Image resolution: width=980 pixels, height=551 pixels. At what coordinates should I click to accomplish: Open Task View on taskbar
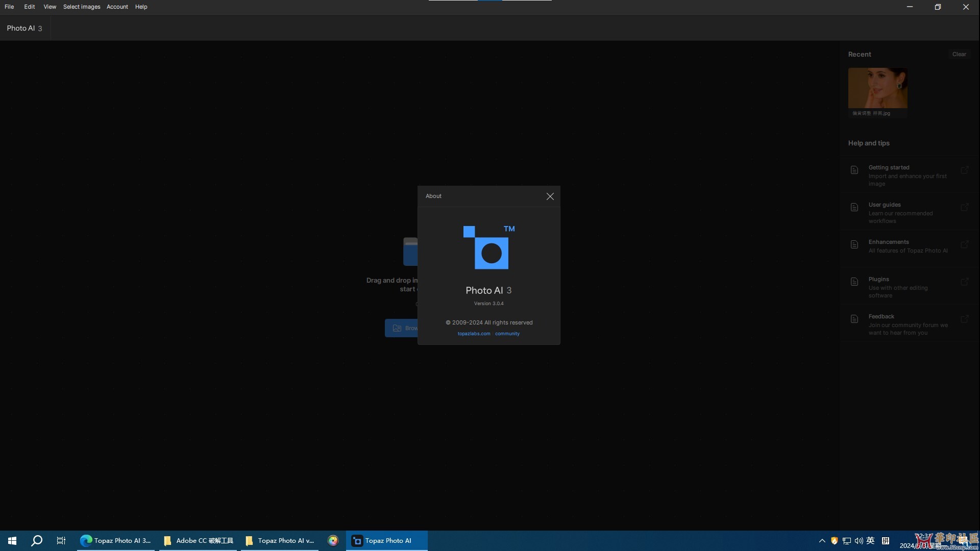click(x=61, y=541)
